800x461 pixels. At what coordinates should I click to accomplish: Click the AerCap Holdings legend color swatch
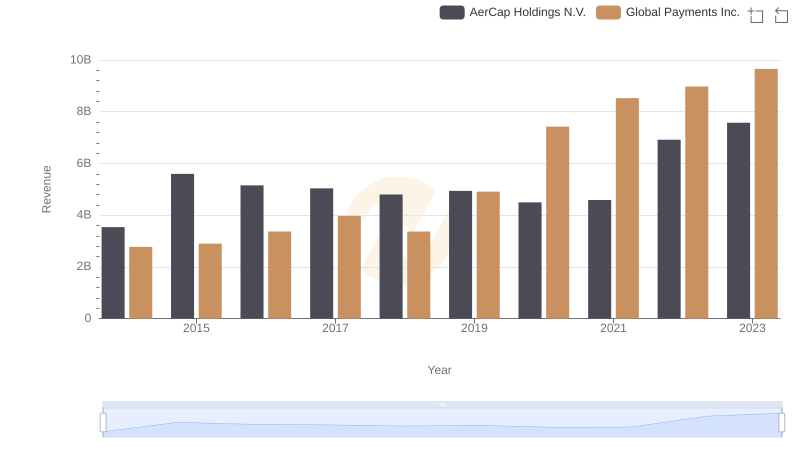452,12
